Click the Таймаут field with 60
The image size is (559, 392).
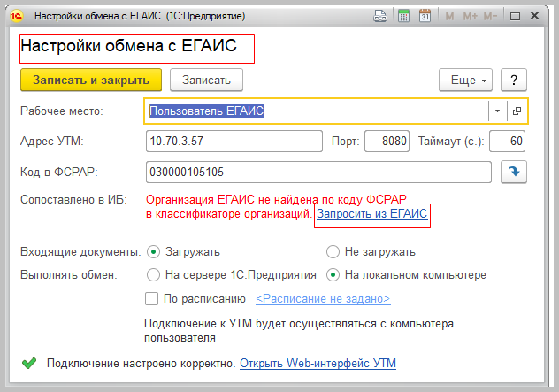coord(508,142)
